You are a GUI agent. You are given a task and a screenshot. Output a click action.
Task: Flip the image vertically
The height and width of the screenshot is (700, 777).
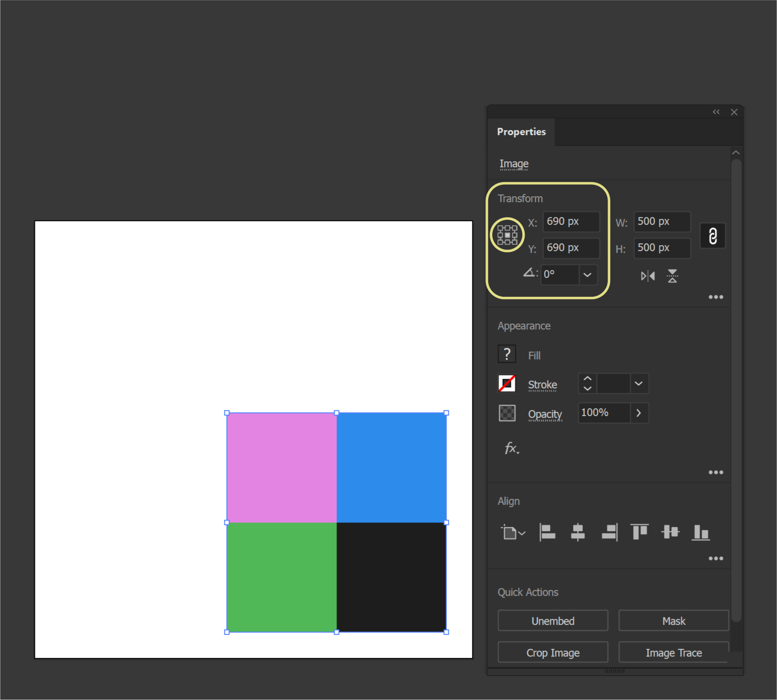pyautogui.click(x=672, y=276)
